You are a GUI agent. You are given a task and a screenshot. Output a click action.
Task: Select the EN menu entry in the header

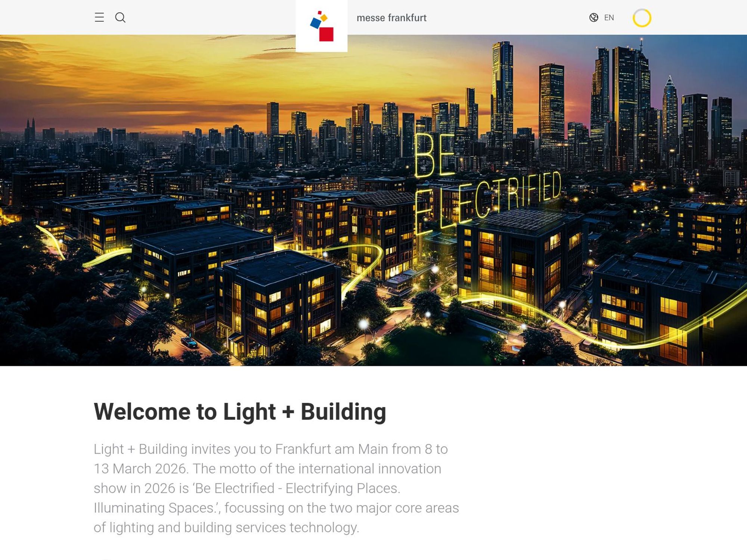click(x=609, y=18)
